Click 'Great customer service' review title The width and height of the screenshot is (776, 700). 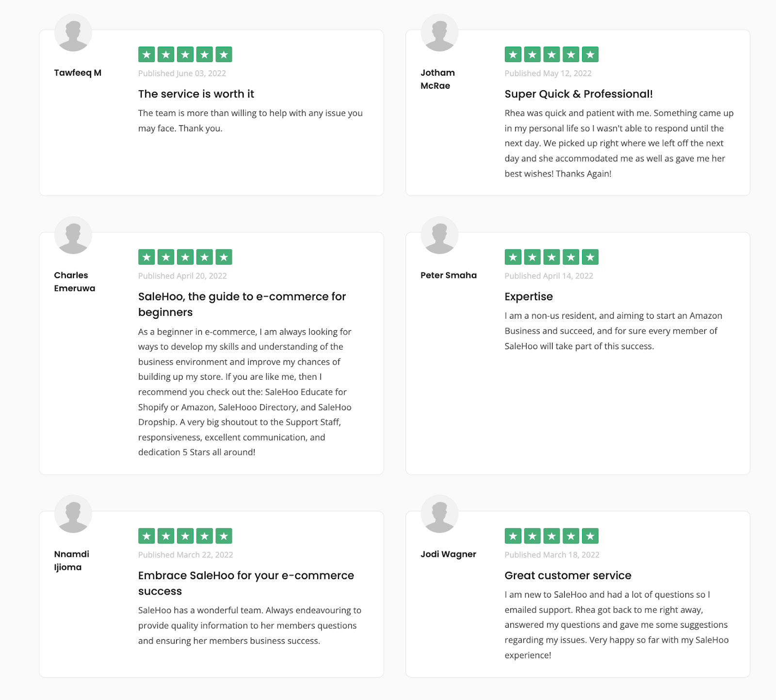point(568,576)
